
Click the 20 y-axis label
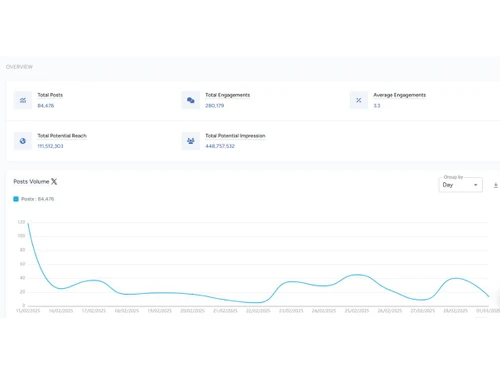point(22,292)
